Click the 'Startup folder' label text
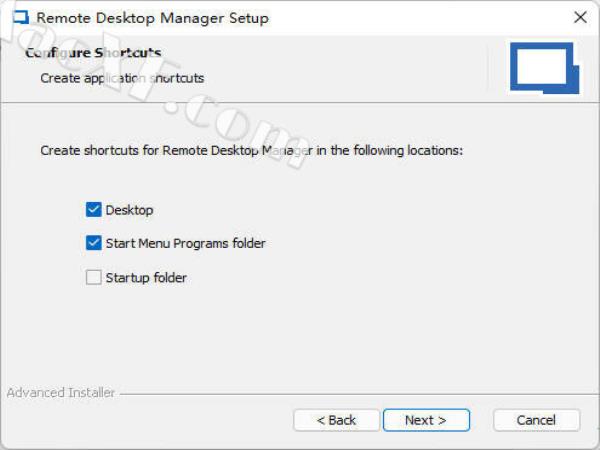This screenshot has width=600, height=450. click(146, 277)
